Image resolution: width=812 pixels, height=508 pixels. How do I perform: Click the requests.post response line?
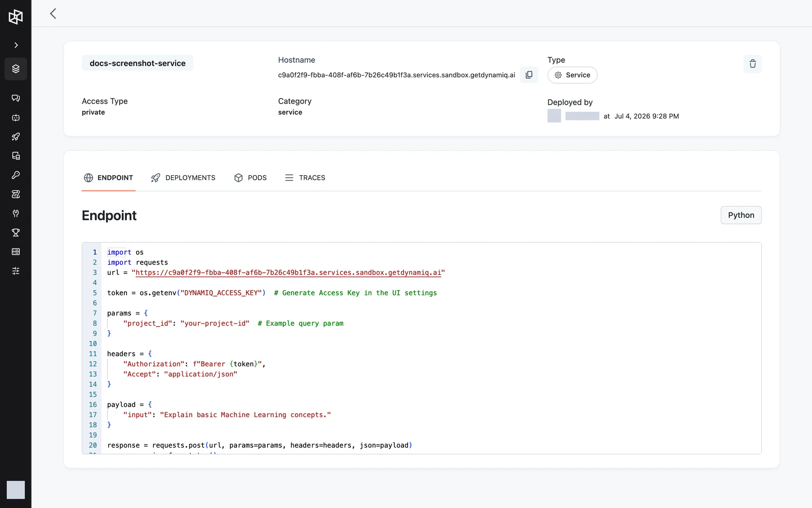(x=260, y=446)
